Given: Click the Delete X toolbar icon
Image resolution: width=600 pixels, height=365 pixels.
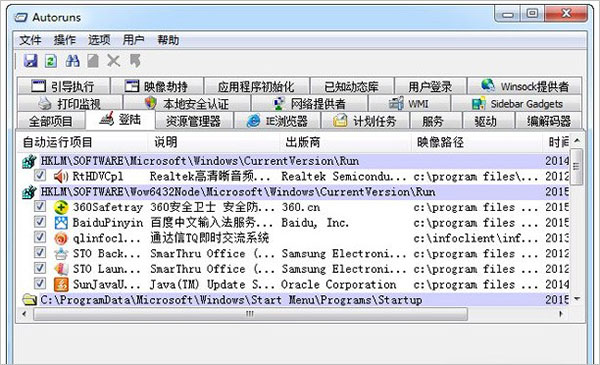Looking at the screenshot, I should click(113, 61).
